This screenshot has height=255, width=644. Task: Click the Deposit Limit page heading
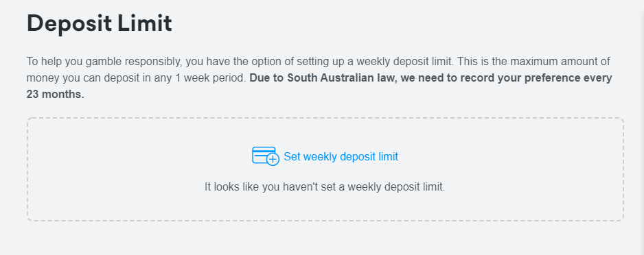point(99,23)
